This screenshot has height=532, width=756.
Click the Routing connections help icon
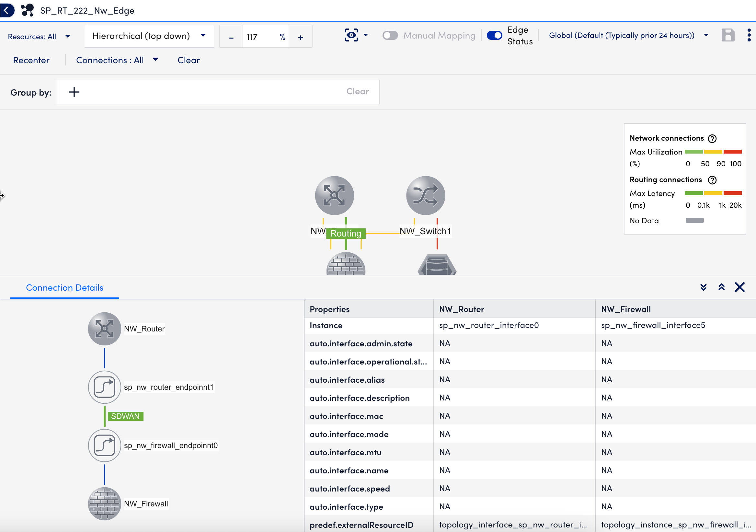tap(712, 180)
